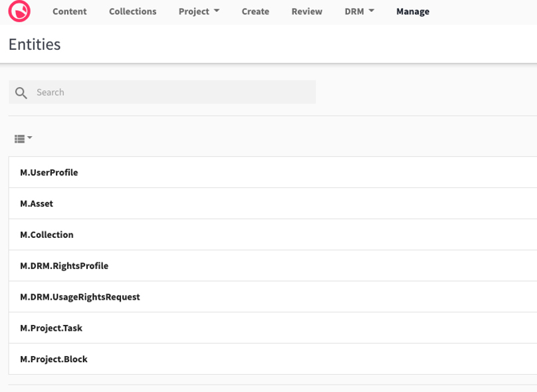Click the Entities page heading
Image resolution: width=537 pixels, height=392 pixels.
point(34,45)
